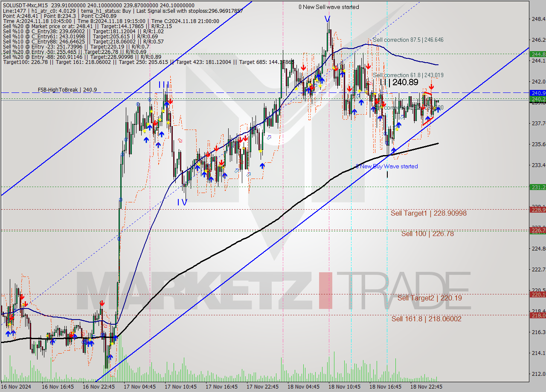
Task: Select the "FSB-HighToBreak | 240.9" label
Action: click(x=67, y=90)
